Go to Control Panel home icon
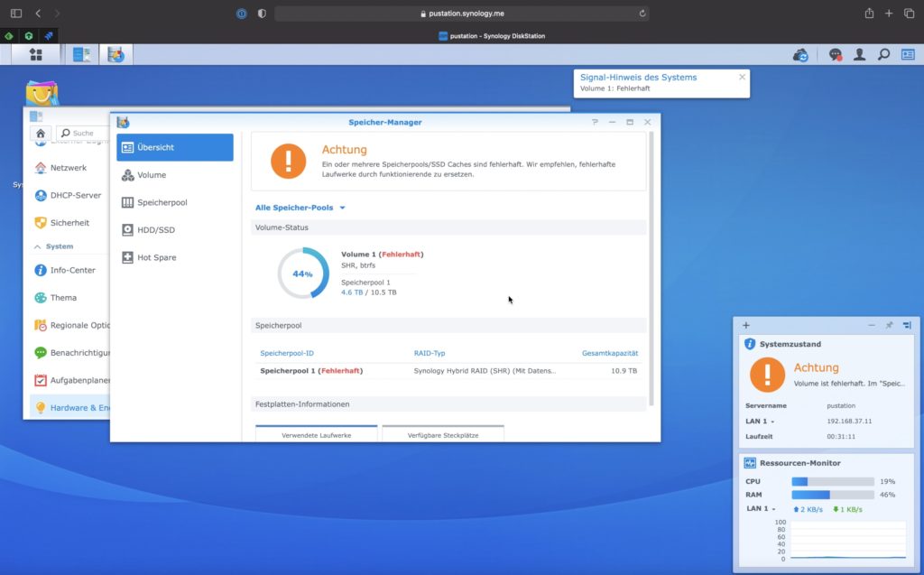The height and width of the screenshot is (575, 924). click(41, 134)
